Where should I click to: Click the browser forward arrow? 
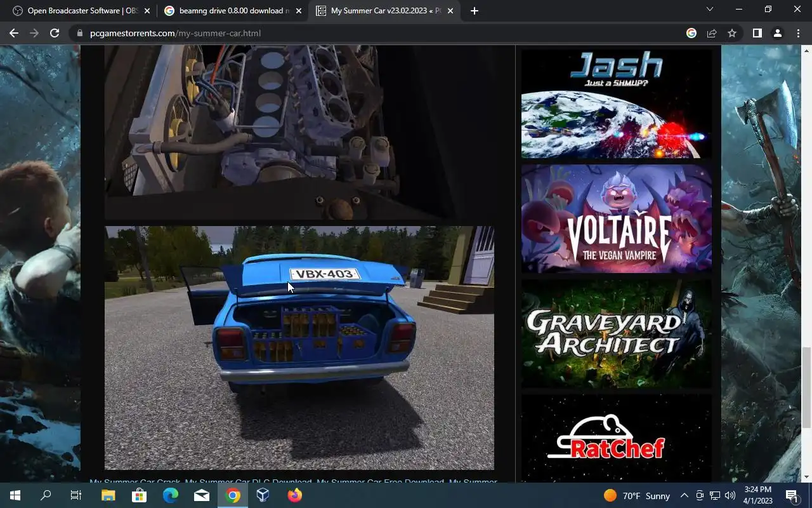tap(34, 33)
